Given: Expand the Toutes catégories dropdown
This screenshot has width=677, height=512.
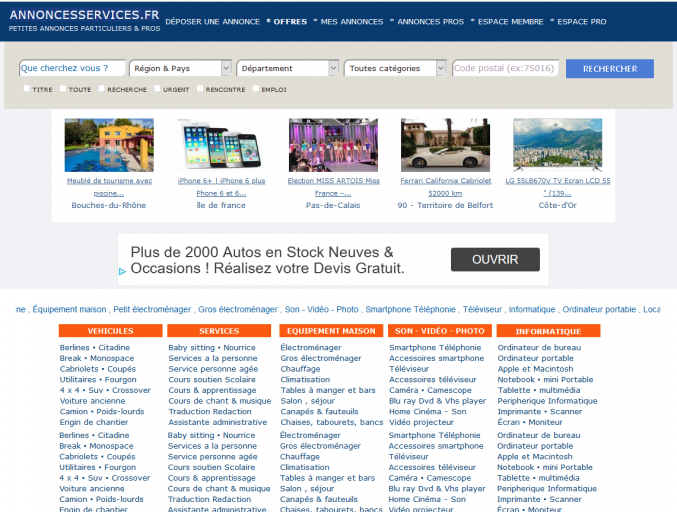Looking at the screenshot, I should [x=396, y=69].
